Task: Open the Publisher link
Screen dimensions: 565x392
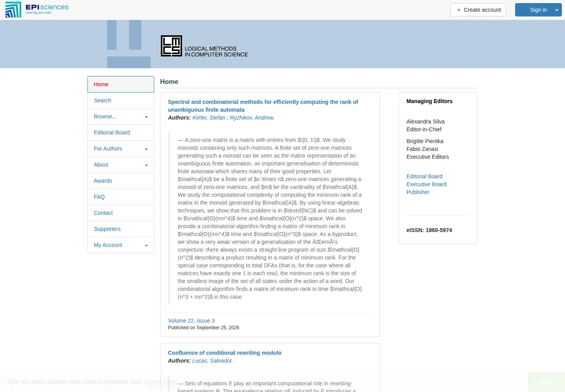Action: tap(418, 192)
